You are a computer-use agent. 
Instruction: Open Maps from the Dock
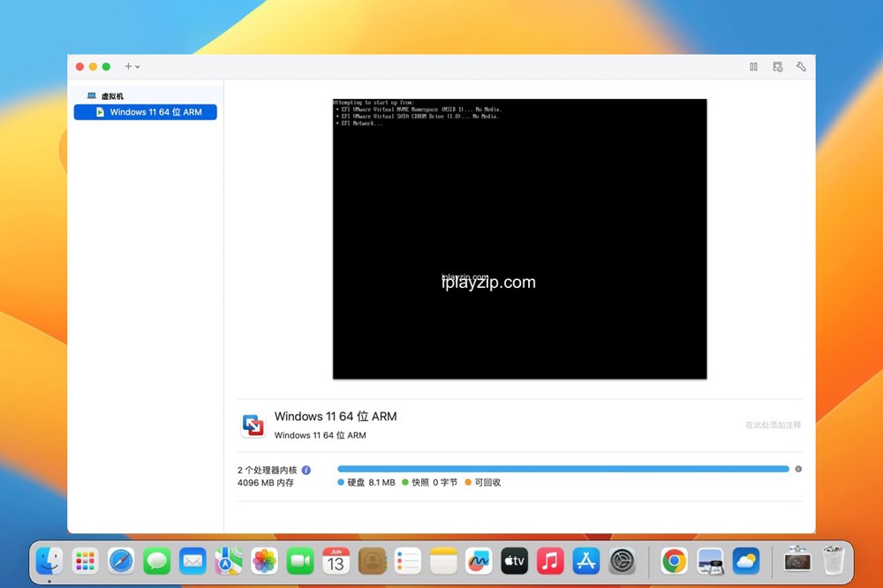[229, 561]
